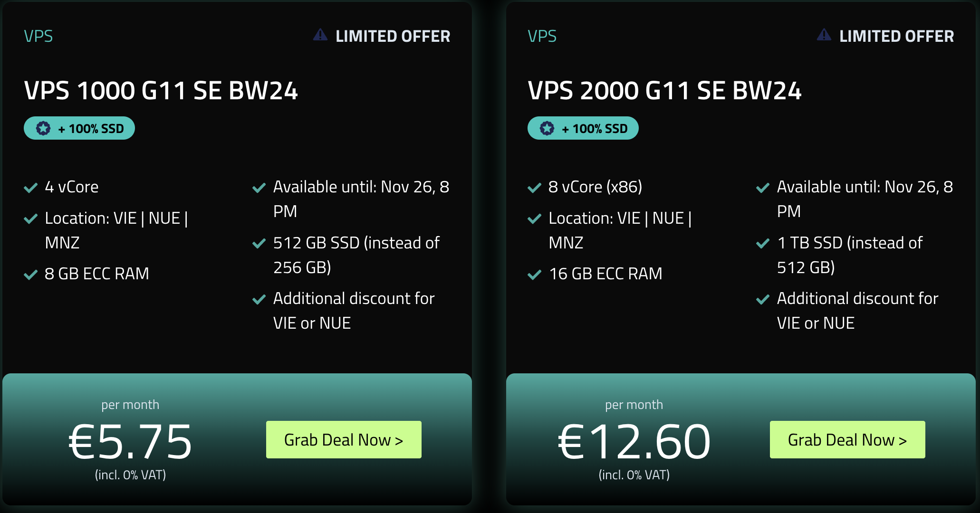
Task: Open the VPS 1000 G11 SE BW24 title
Action: pyautogui.click(x=161, y=91)
